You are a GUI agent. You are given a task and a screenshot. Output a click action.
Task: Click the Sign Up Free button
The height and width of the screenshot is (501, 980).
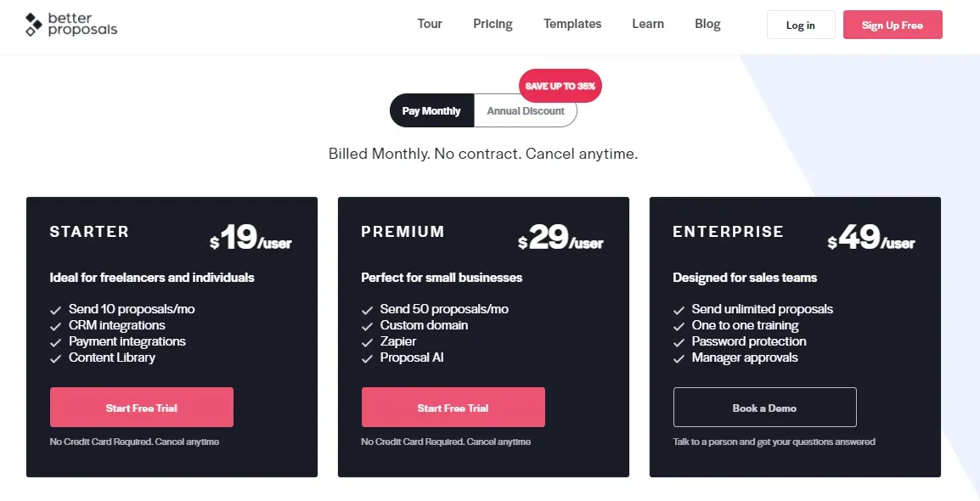tap(893, 25)
